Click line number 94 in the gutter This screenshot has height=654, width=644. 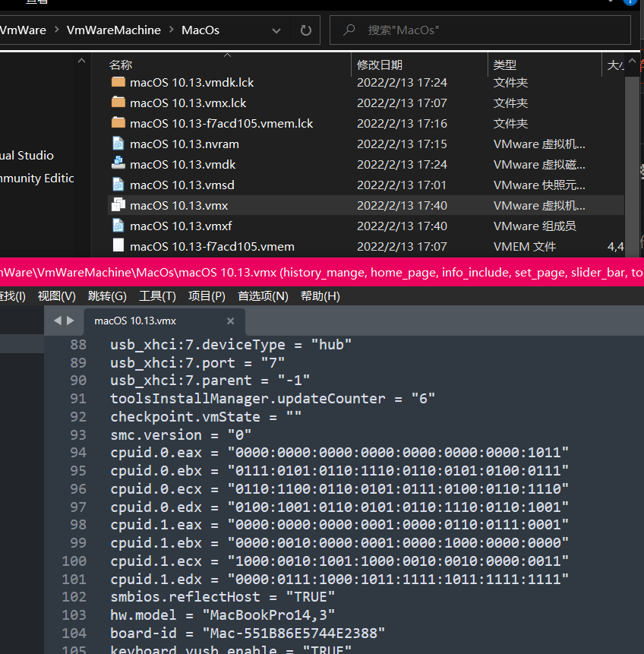click(x=78, y=452)
